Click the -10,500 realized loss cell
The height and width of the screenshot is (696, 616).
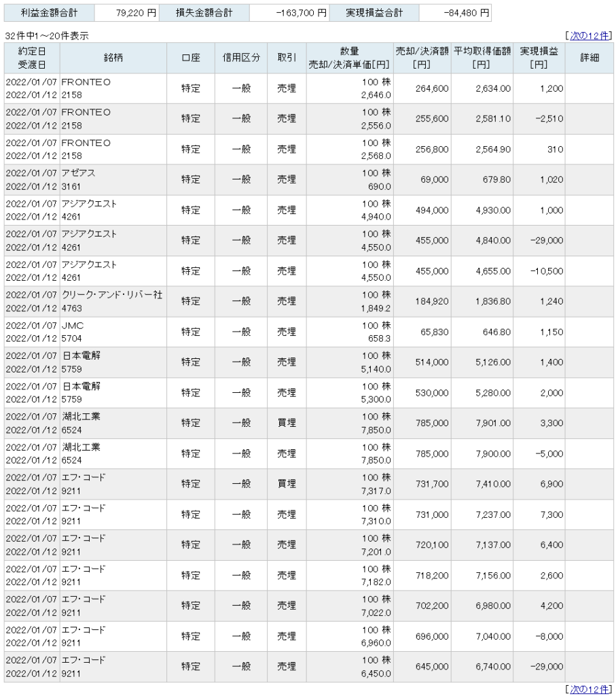coord(547,271)
